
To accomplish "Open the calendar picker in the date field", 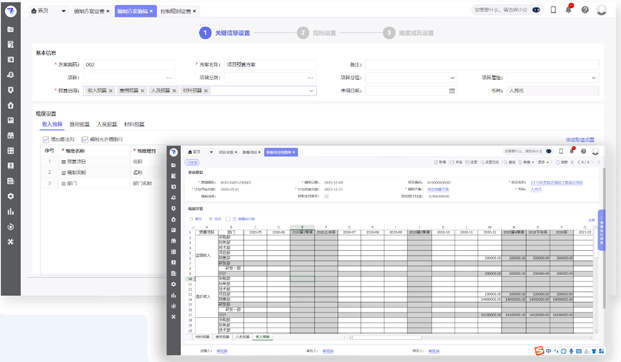I will tap(452, 91).
